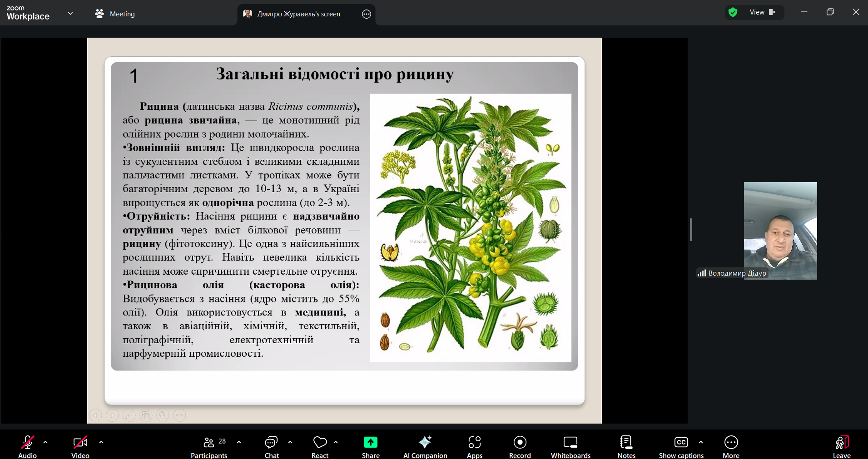Image resolution: width=868 pixels, height=459 pixels.
Task: Click the slide zoom magnifier icon
Action: point(163,415)
